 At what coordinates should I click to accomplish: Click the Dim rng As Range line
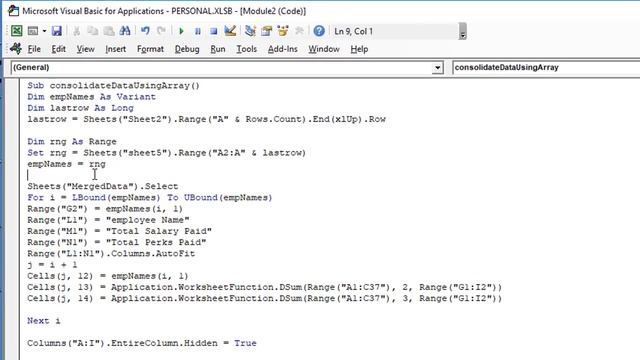(72, 142)
